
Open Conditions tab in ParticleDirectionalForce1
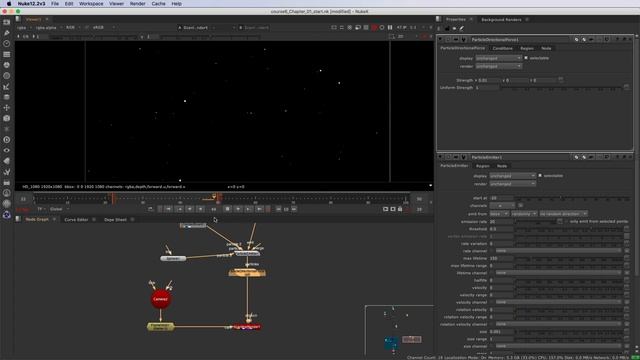click(502, 48)
